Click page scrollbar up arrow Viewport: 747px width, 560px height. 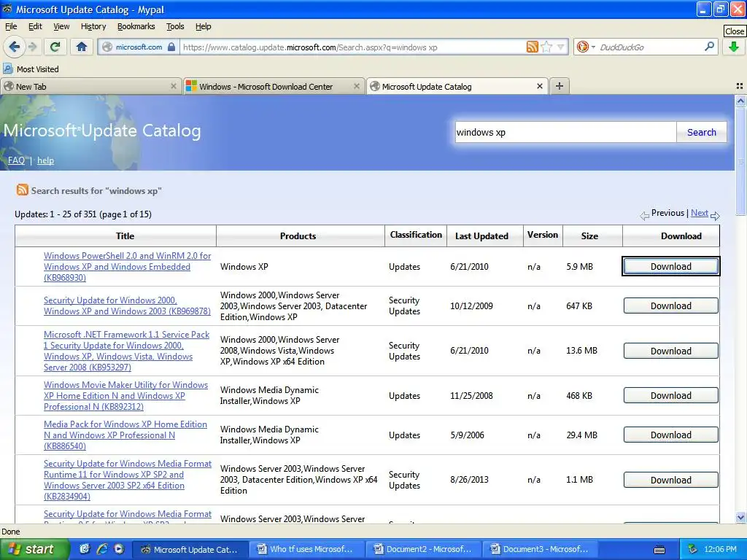click(740, 101)
